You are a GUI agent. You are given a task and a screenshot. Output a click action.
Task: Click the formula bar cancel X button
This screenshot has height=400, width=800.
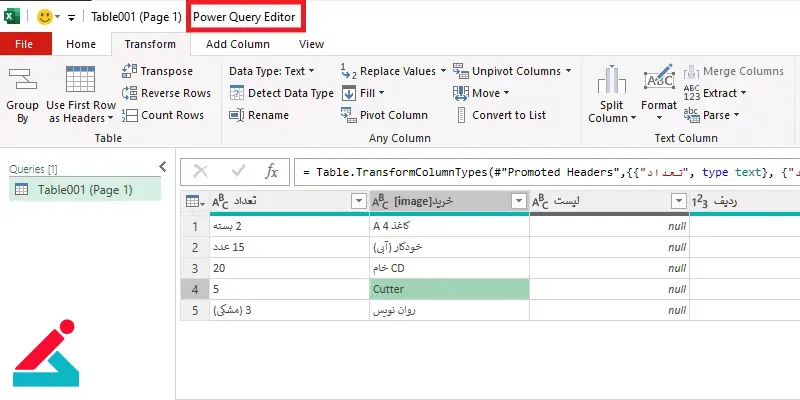201,172
